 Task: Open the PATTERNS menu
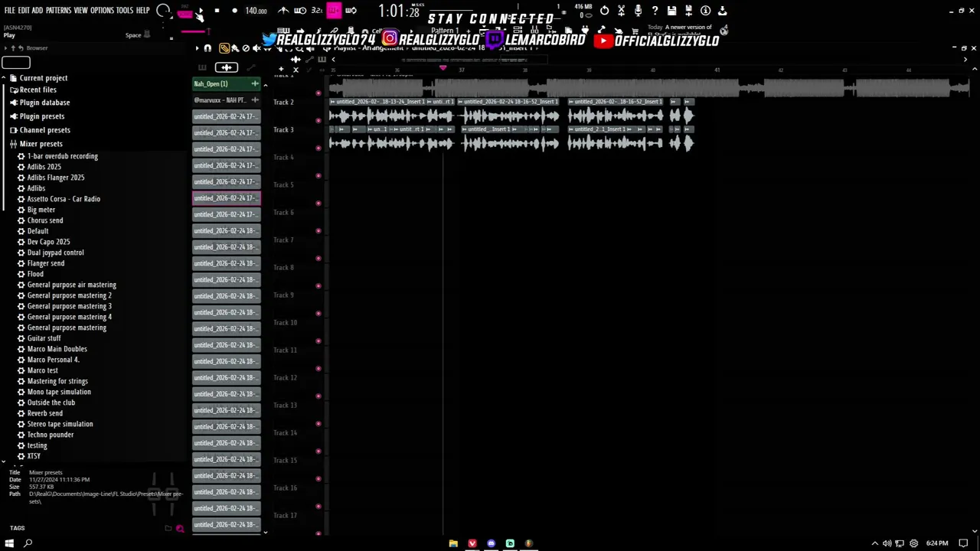tap(58, 11)
